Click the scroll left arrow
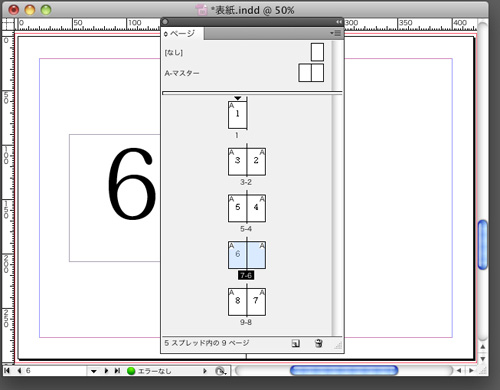 (x=459, y=370)
